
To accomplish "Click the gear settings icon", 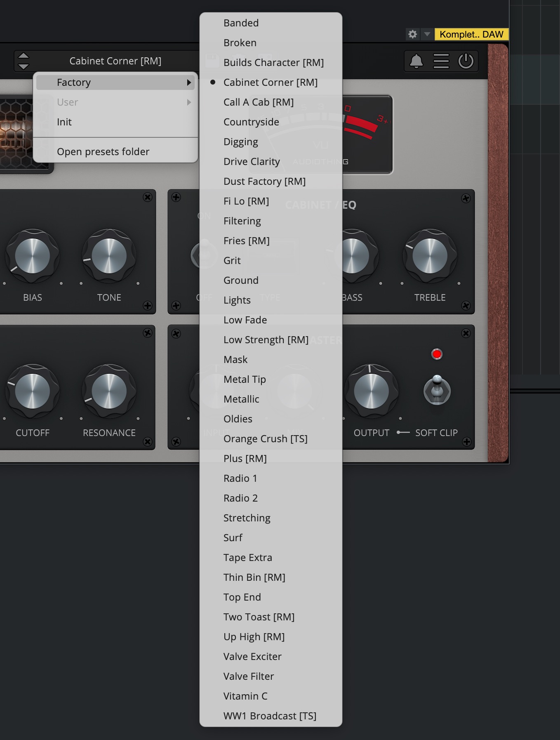I will [x=412, y=34].
